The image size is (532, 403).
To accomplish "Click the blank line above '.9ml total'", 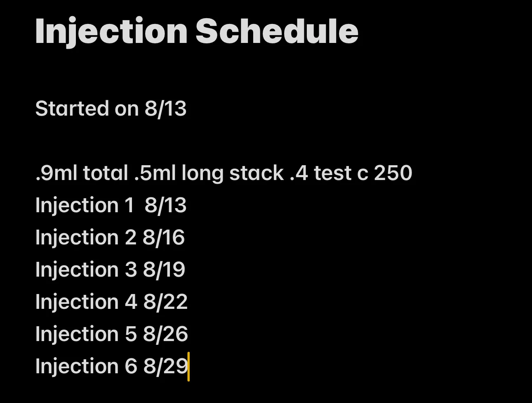I will [x=266, y=141].
